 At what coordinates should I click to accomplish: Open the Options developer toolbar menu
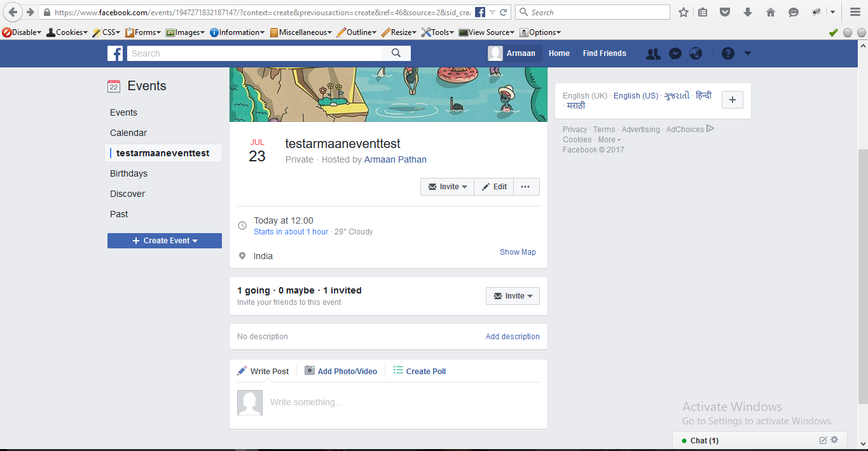(x=541, y=32)
